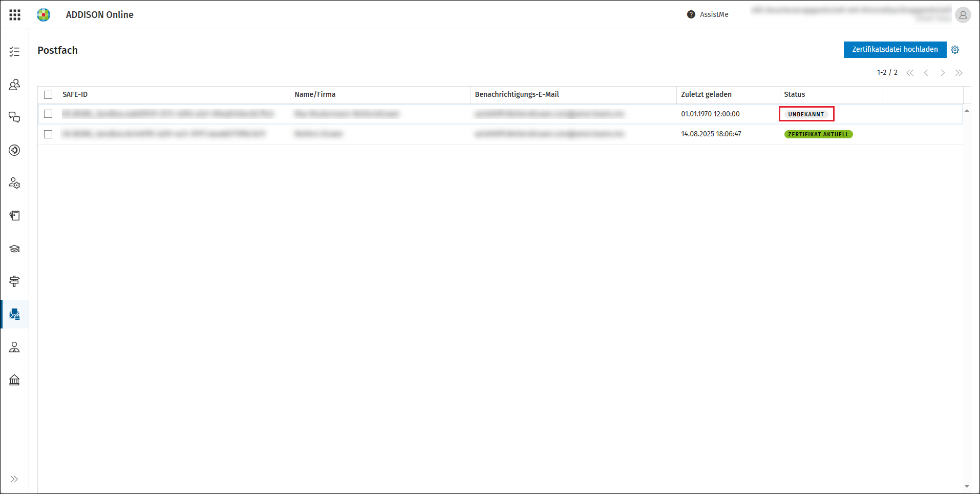Image resolution: width=980 pixels, height=494 pixels.
Task: Click date 01.01.1970 12:00:00
Action: [710, 114]
